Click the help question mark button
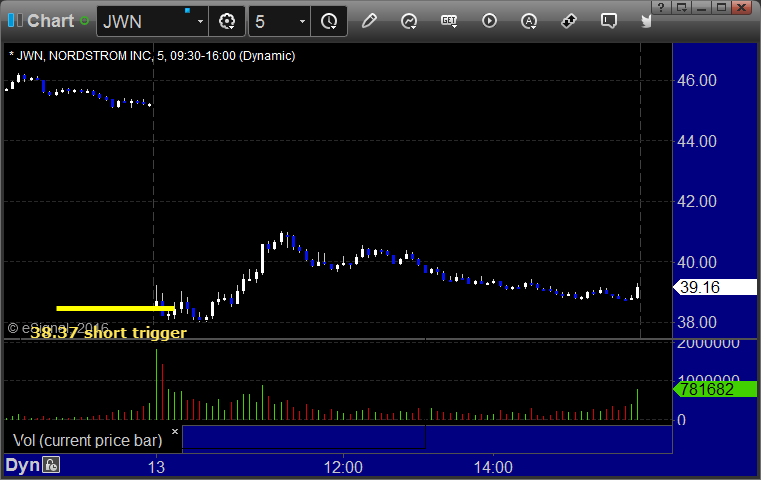The width and height of the screenshot is (761, 480). [x=661, y=7]
